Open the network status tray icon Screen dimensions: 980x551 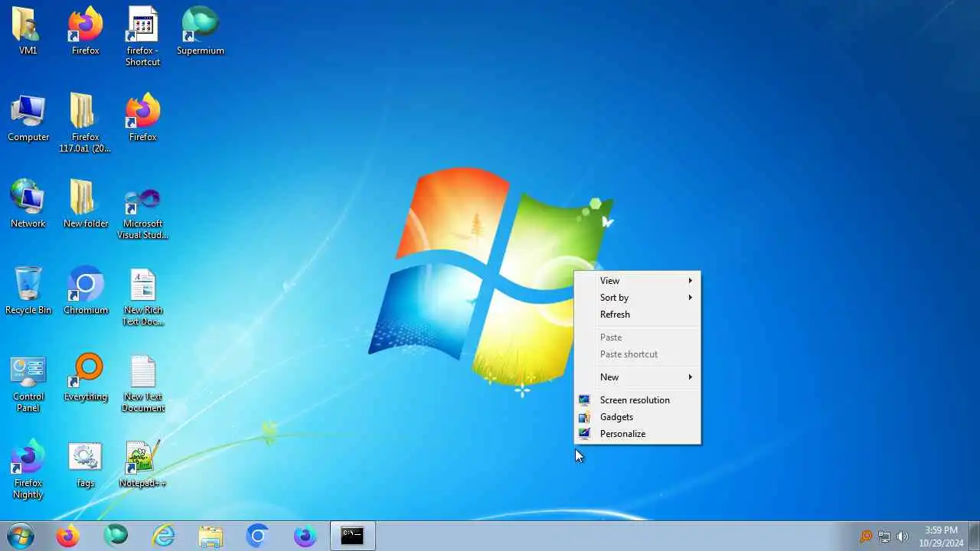click(x=884, y=536)
